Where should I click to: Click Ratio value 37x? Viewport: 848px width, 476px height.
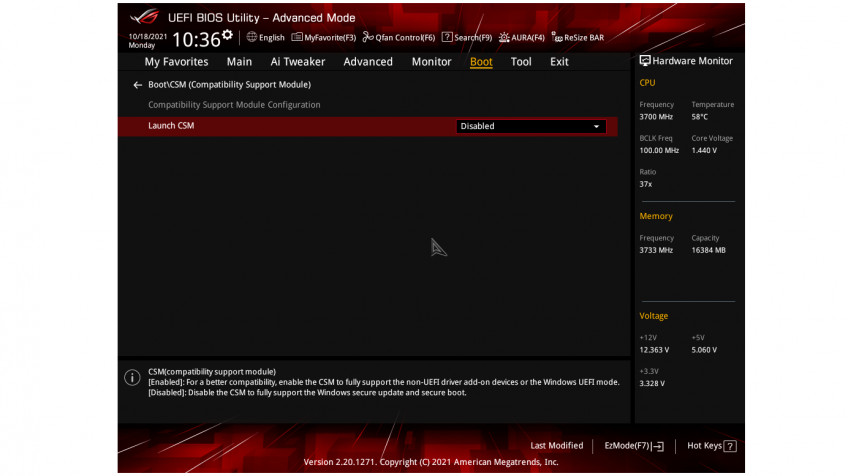coord(645,184)
